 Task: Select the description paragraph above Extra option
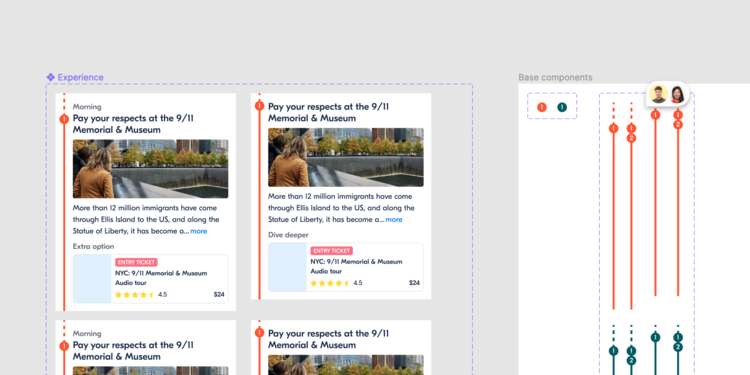[x=146, y=220]
